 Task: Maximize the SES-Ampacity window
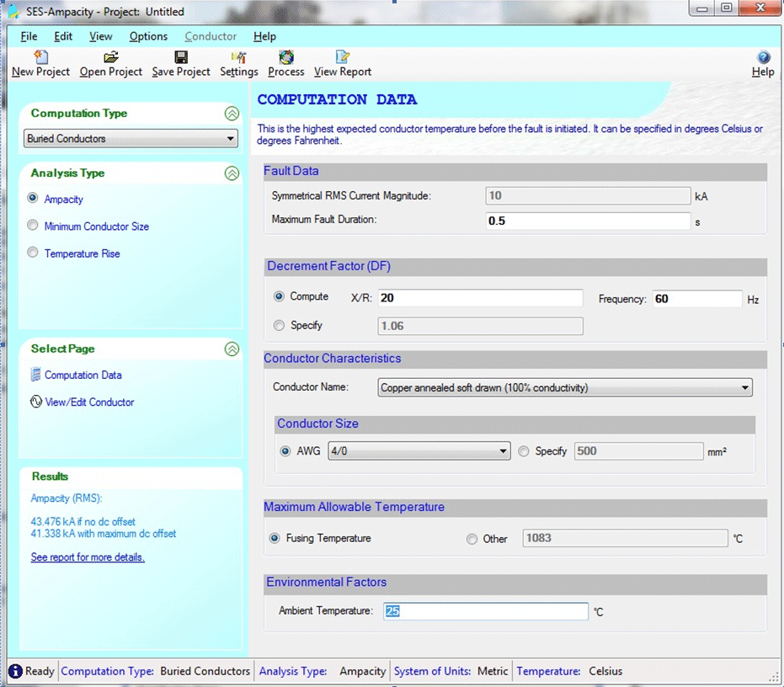726,8
